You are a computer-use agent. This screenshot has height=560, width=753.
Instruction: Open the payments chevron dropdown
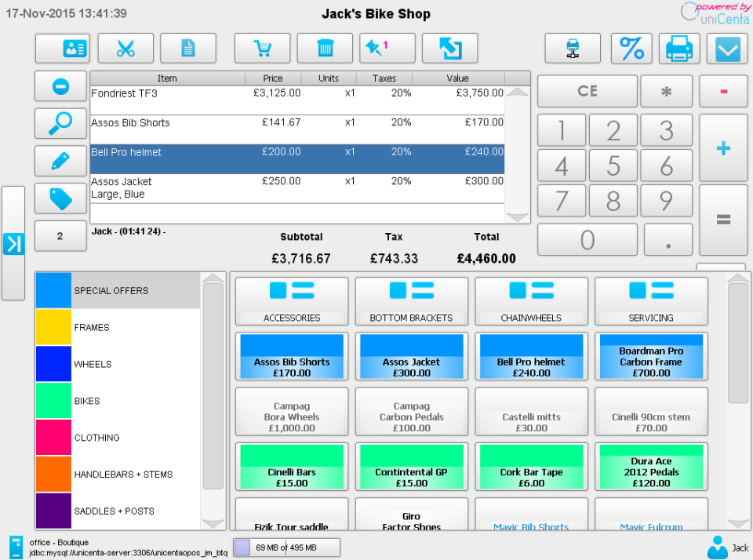727,48
